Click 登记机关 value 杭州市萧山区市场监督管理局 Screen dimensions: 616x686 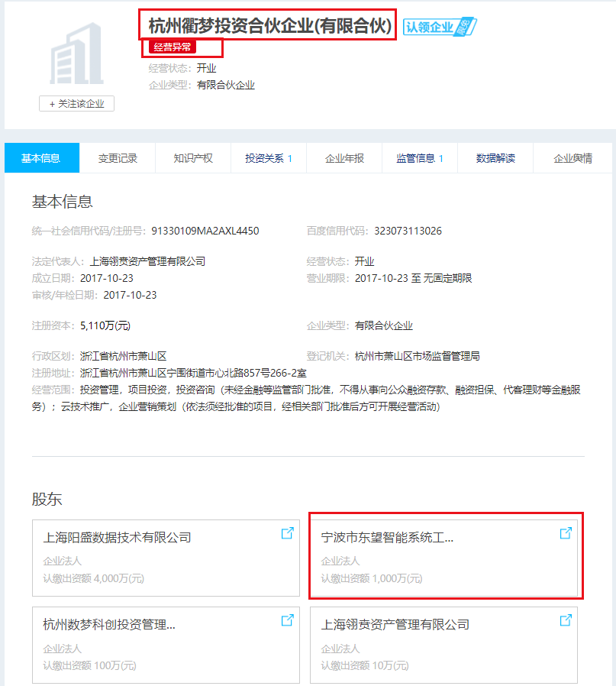(x=417, y=356)
